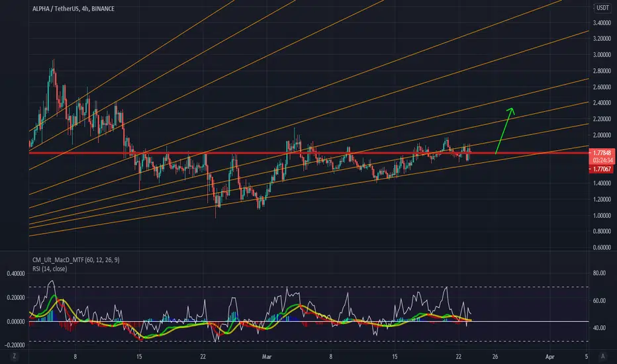Click the 40.00 RSI axis value

[x=599, y=328]
